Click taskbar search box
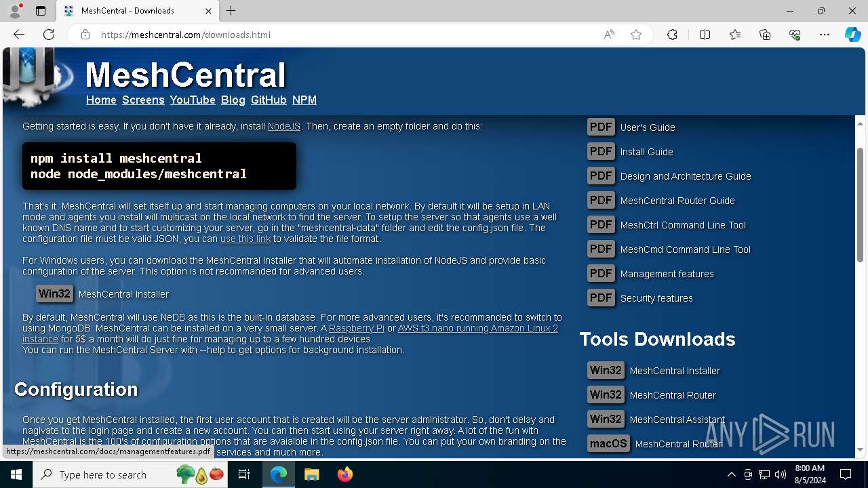 132,474
